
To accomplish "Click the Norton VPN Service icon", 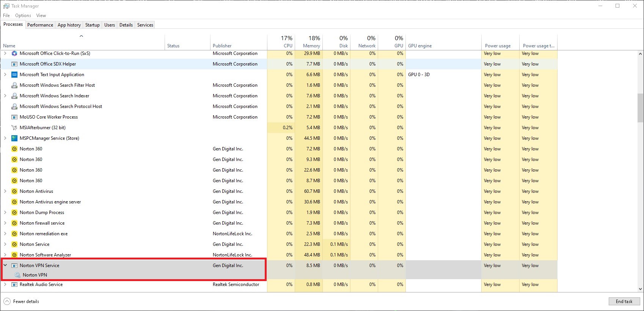I will 14,266.
